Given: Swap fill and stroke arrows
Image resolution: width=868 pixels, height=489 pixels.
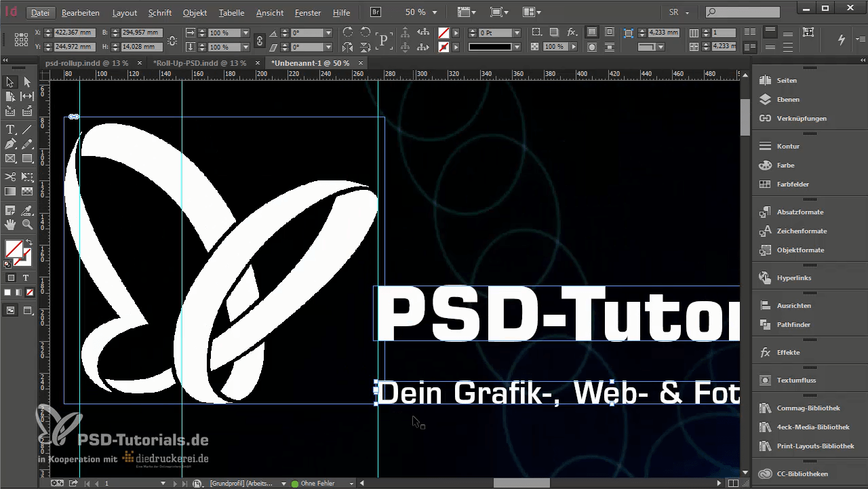Looking at the screenshot, I should click(29, 243).
